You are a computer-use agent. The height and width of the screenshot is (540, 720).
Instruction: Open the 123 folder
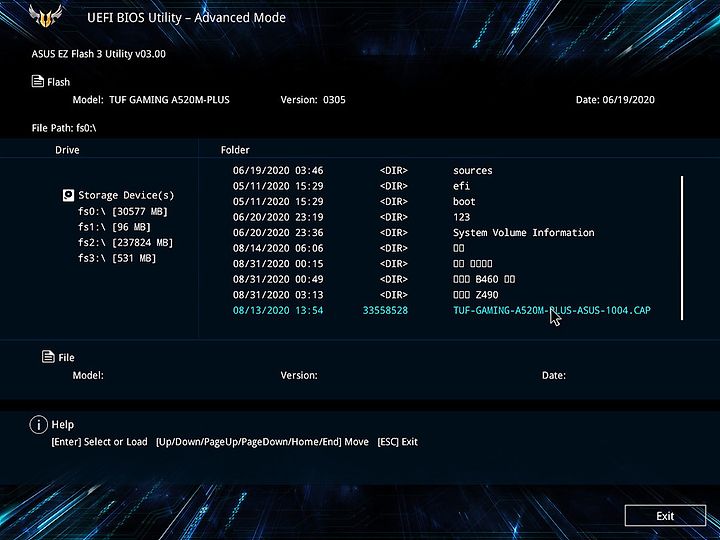pos(461,217)
